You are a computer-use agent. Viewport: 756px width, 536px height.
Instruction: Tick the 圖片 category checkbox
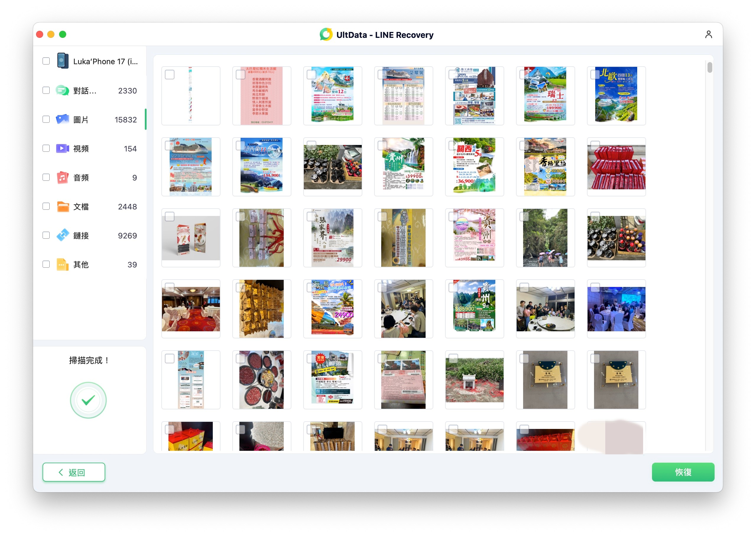[x=46, y=119]
